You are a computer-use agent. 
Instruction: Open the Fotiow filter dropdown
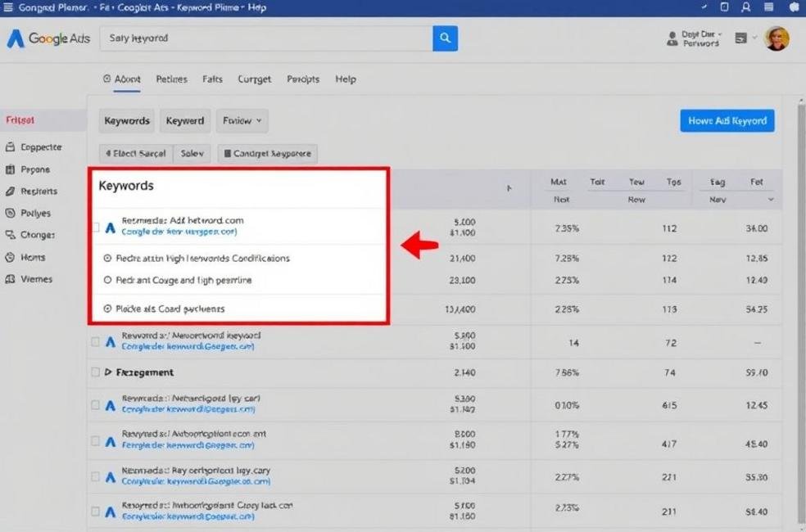coord(242,120)
